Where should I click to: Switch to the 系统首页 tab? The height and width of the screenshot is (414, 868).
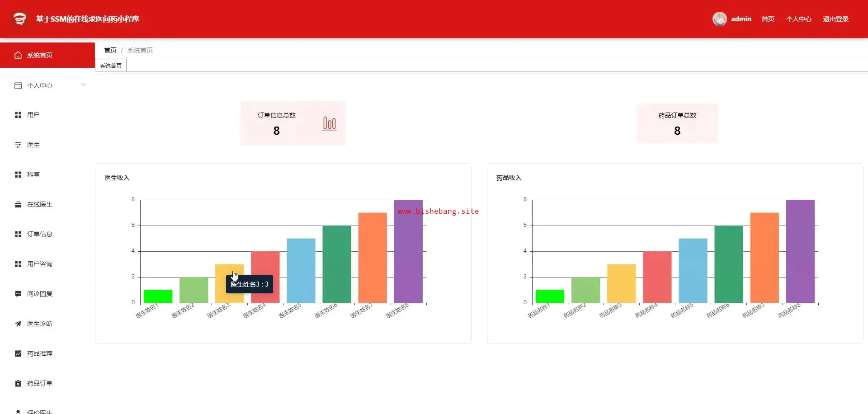coord(111,66)
